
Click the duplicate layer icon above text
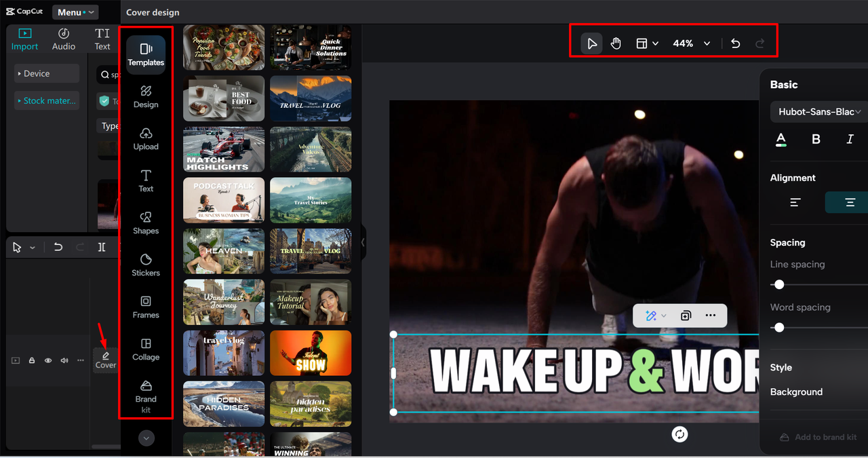(x=686, y=316)
